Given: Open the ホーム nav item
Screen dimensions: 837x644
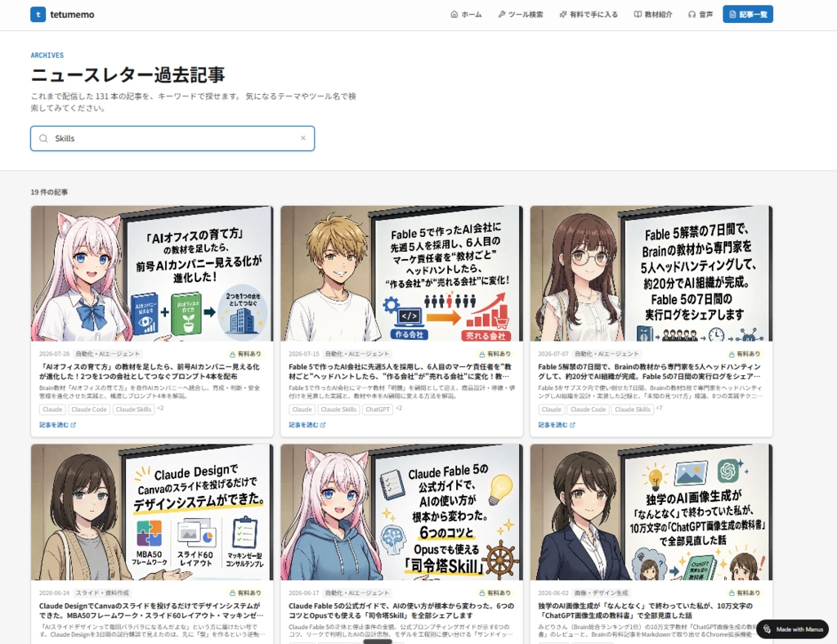Looking at the screenshot, I should [x=466, y=15].
